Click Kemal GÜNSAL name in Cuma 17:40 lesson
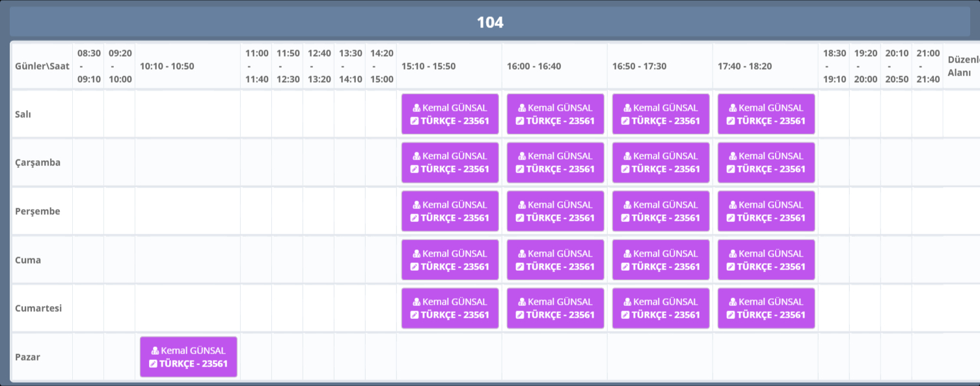This screenshot has width=980, height=386. click(772, 254)
